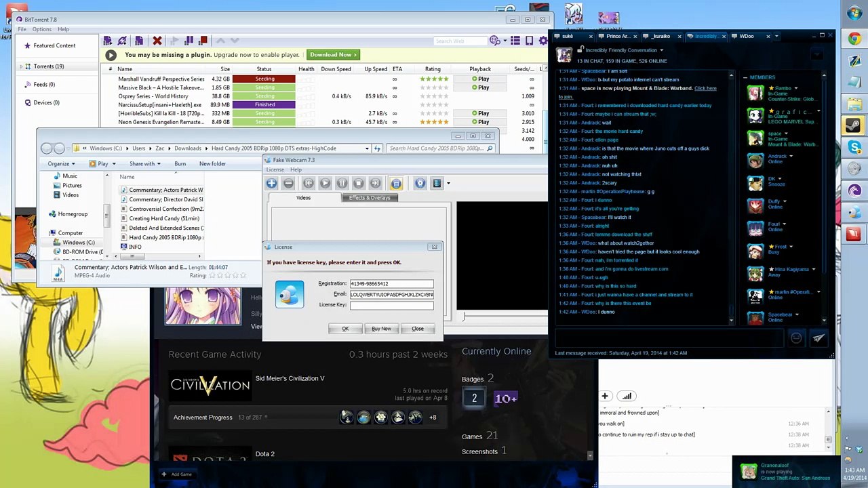Open Fake Webcam settings gear icon

tap(420, 183)
